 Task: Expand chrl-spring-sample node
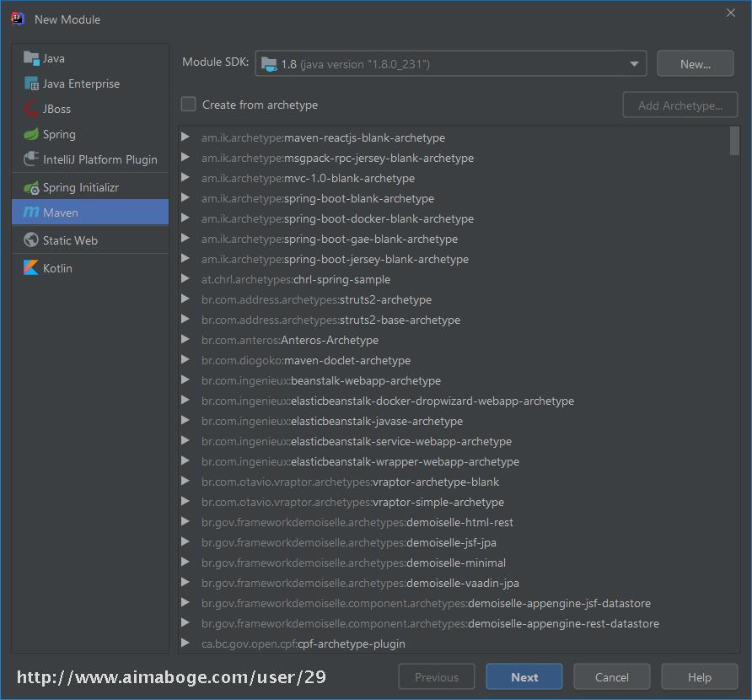point(185,279)
